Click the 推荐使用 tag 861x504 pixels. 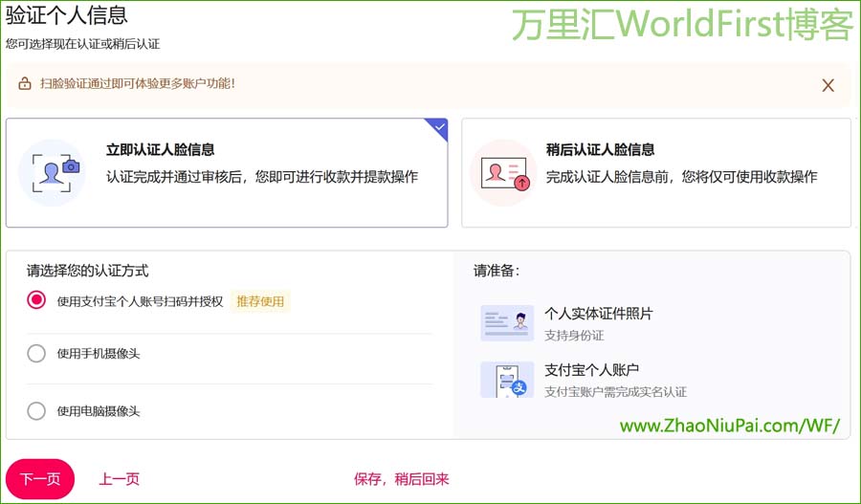click(260, 301)
